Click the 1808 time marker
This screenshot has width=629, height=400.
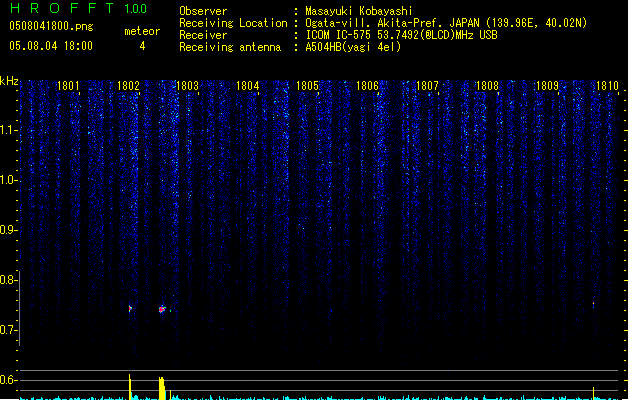[x=487, y=86]
